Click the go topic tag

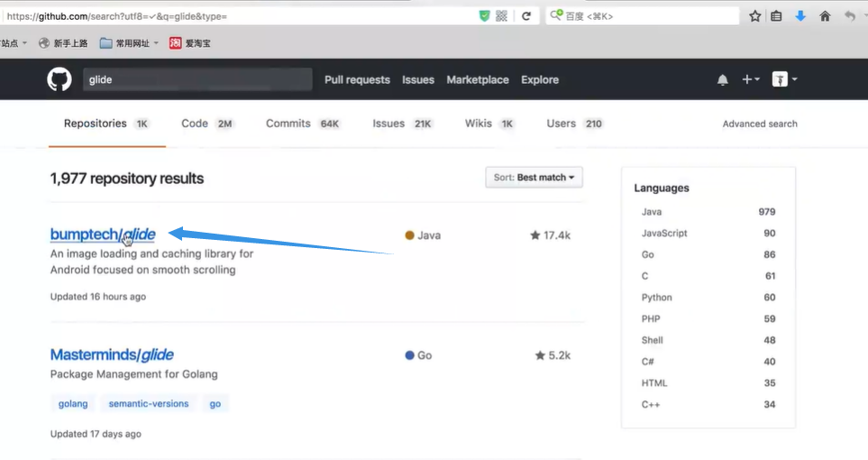215,403
